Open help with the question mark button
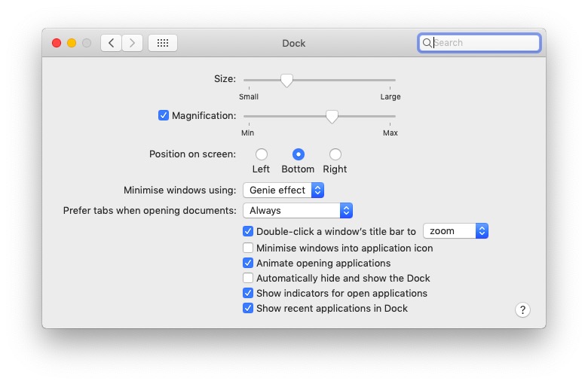This screenshot has height=384, width=588. point(522,309)
